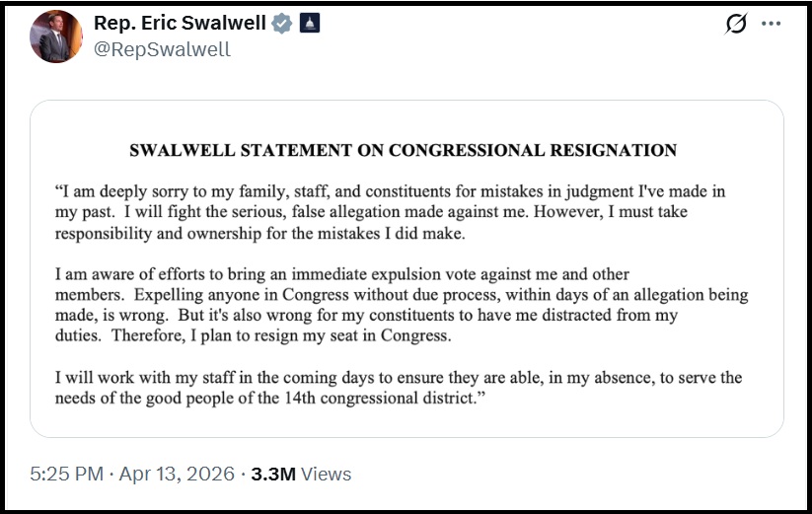Open the attached statement image

pos(406,267)
